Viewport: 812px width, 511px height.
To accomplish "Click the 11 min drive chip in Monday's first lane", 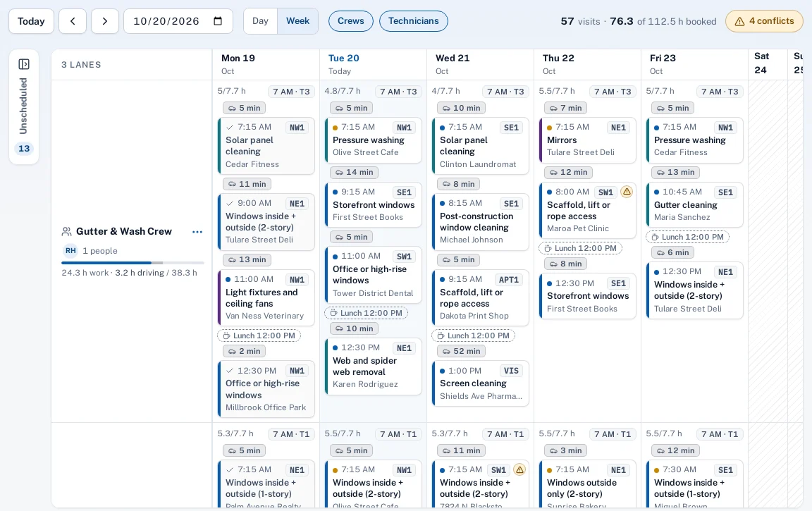I will coord(247,184).
